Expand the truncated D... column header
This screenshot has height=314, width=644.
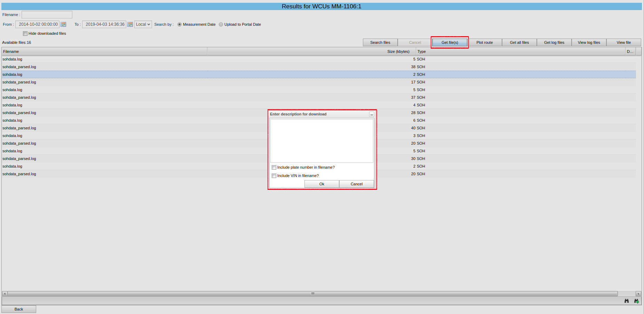click(630, 51)
